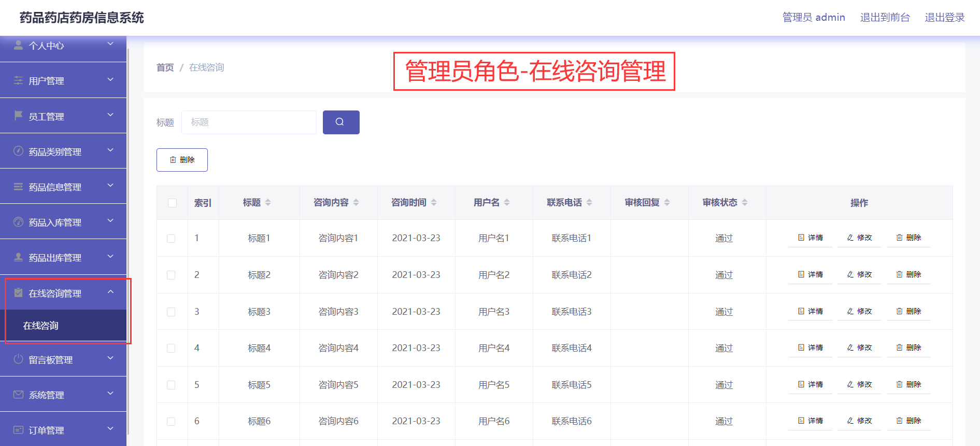980x446 pixels.
Task: Click 修改 for row 标题2
Action: 860,274
